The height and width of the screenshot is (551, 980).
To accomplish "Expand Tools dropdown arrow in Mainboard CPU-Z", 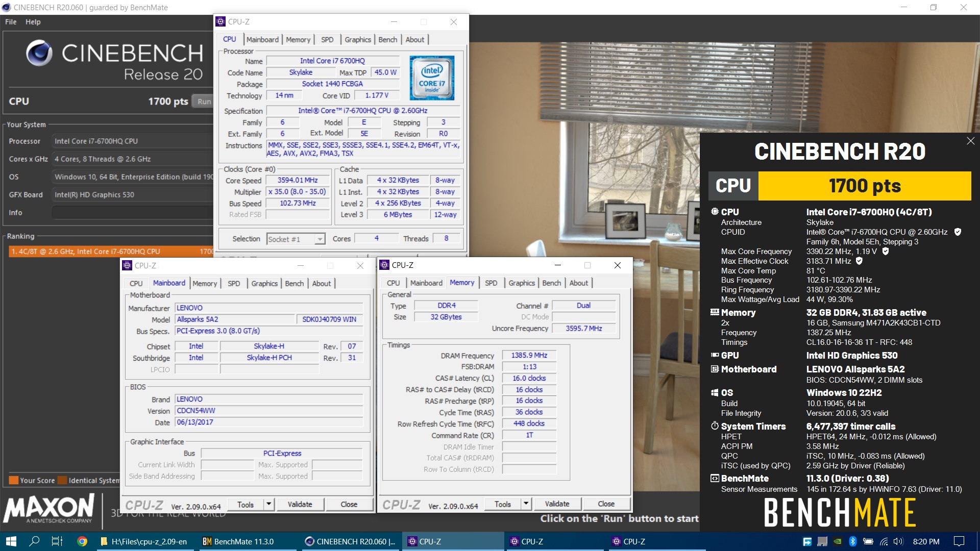I will pyautogui.click(x=268, y=505).
